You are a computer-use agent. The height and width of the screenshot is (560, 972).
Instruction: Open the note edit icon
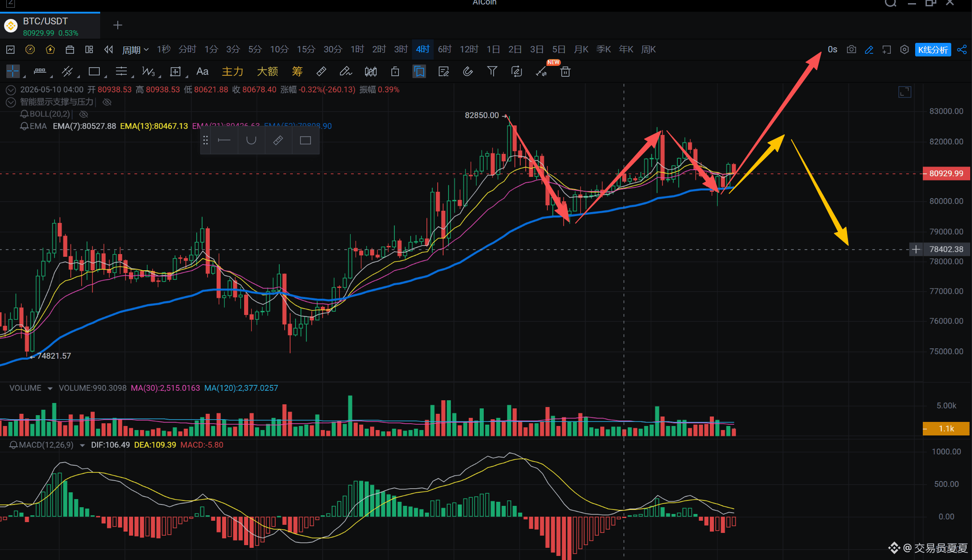(444, 71)
